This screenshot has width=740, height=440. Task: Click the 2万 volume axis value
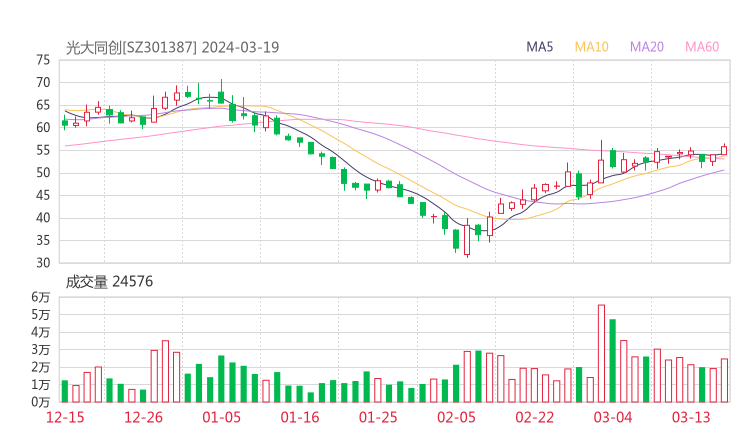coord(41,367)
